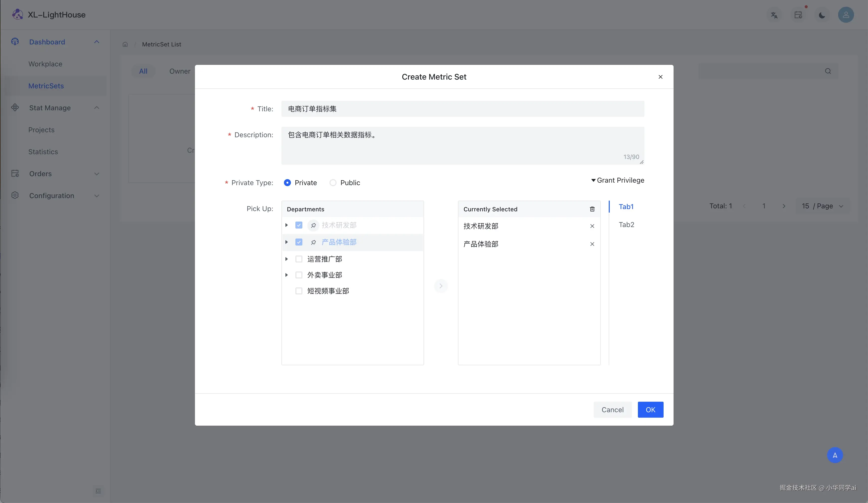Switch to Tab1
868x503 pixels.
(x=626, y=207)
